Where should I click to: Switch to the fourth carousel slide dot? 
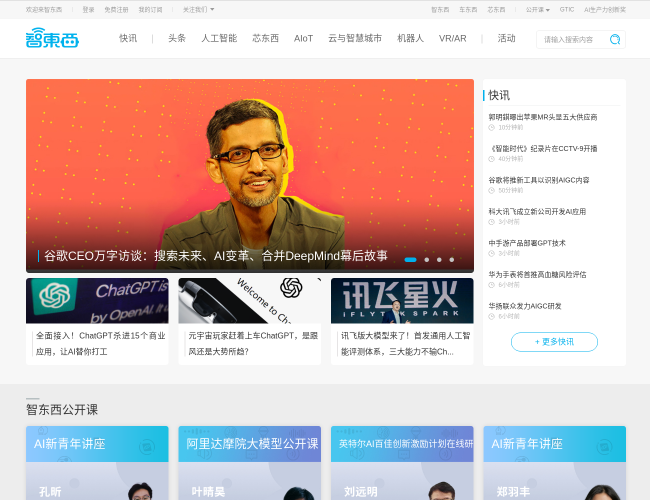[x=451, y=260]
